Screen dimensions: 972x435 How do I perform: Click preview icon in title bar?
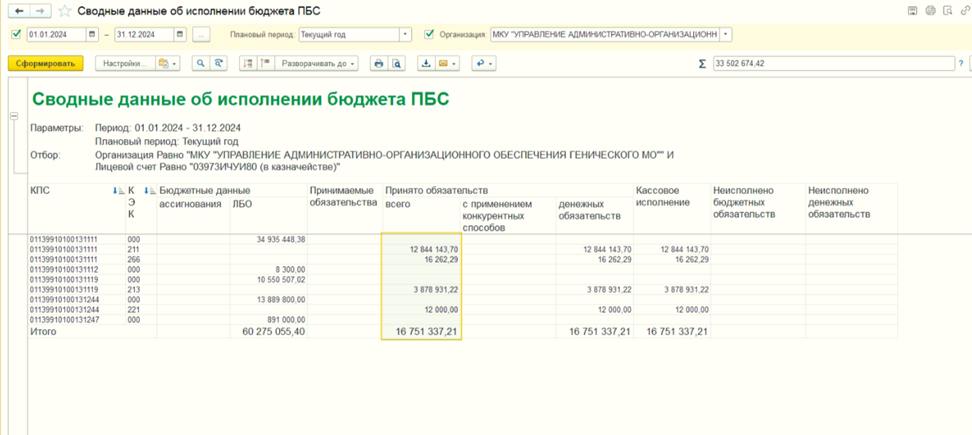(947, 11)
